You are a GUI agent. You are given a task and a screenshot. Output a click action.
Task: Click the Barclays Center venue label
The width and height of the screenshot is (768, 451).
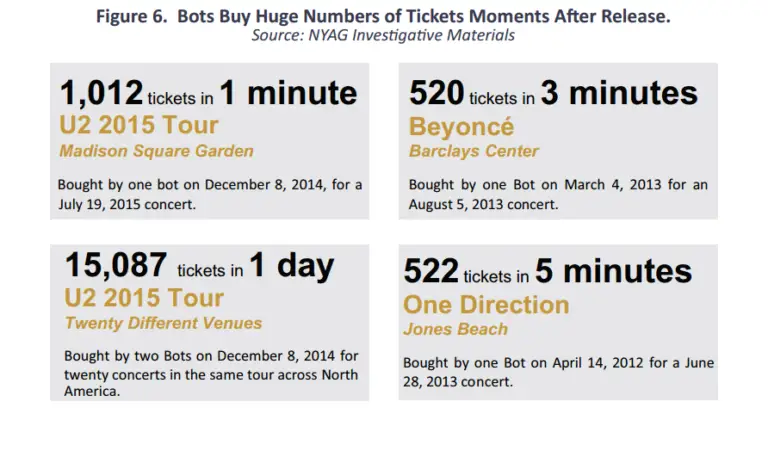point(474,151)
